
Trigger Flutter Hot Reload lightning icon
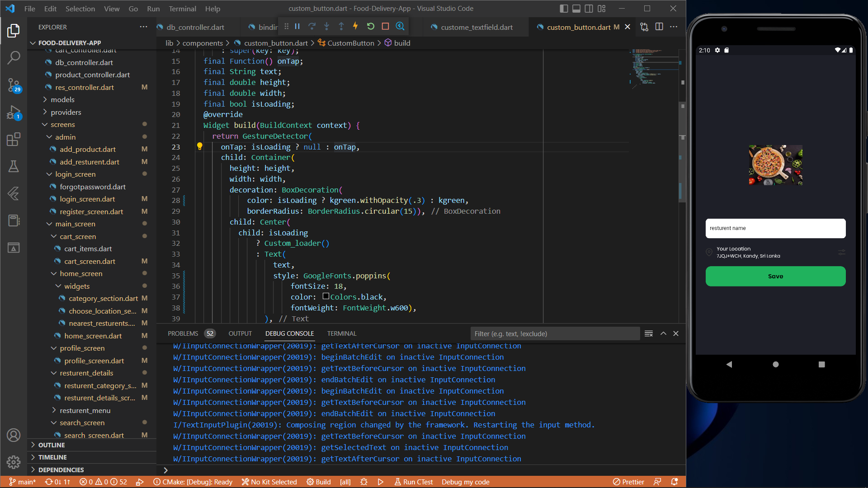pos(356,27)
